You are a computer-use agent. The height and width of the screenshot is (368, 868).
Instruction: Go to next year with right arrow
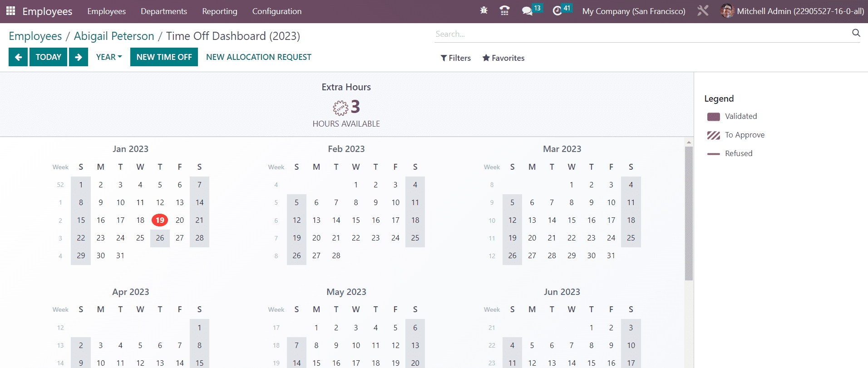(79, 57)
